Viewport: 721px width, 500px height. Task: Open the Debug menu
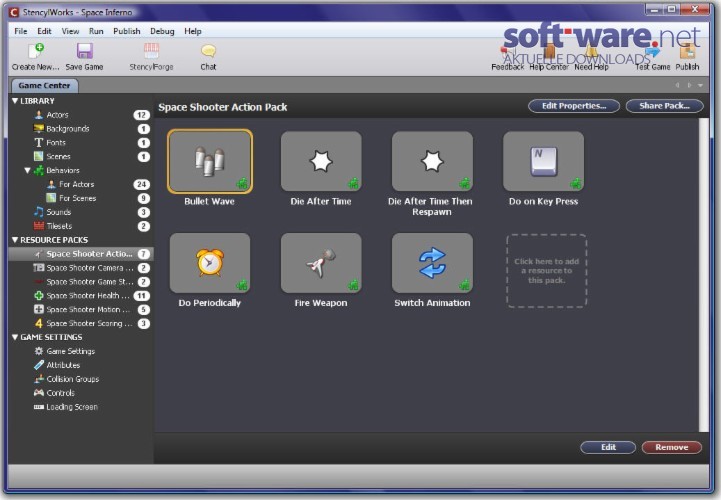tap(162, 31)
